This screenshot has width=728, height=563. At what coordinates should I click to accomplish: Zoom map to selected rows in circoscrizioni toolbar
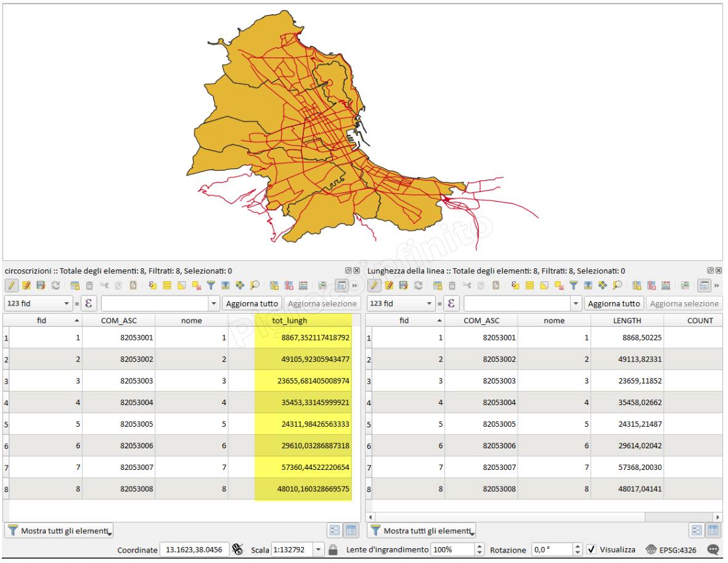pos(255,286)
